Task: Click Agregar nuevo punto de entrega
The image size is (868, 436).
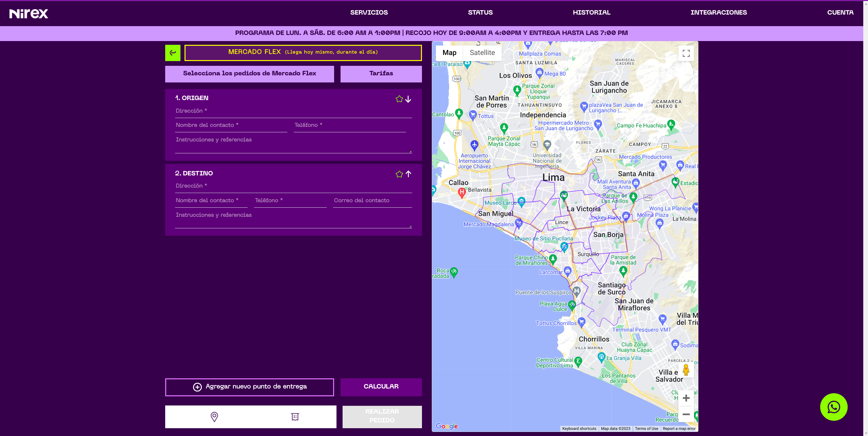Action: pos(249,387)
